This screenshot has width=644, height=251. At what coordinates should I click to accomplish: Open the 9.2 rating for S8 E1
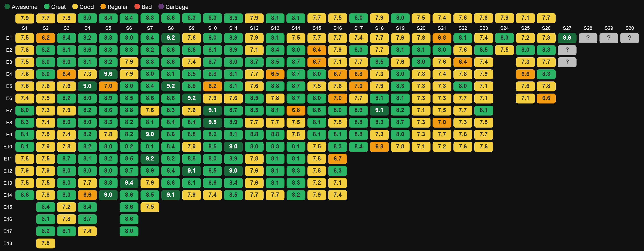coord(170,38)
